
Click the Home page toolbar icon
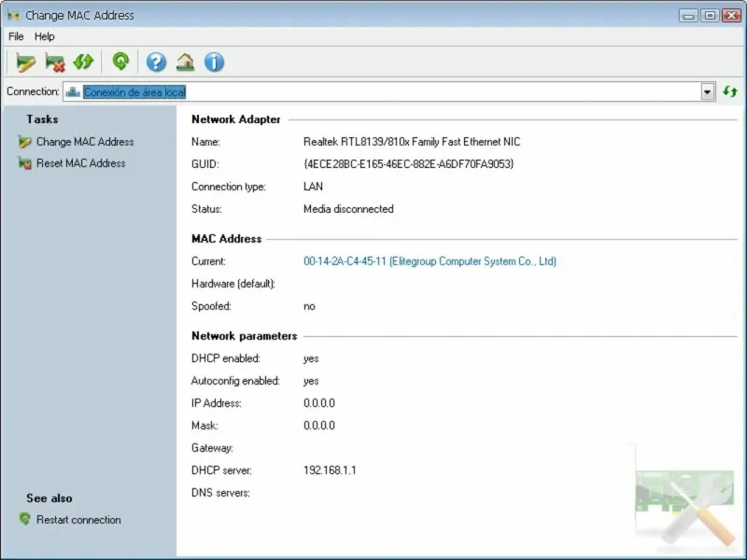tap(185, 62)
